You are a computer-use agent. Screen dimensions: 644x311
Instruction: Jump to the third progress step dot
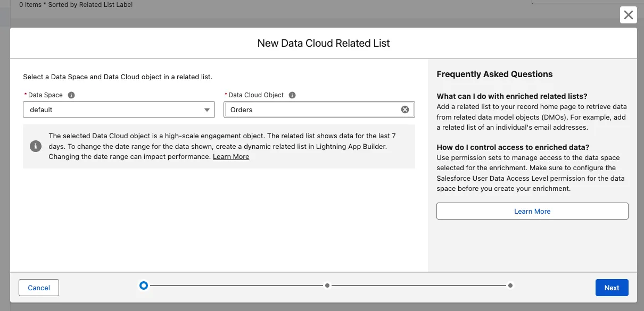click(510, 285)
